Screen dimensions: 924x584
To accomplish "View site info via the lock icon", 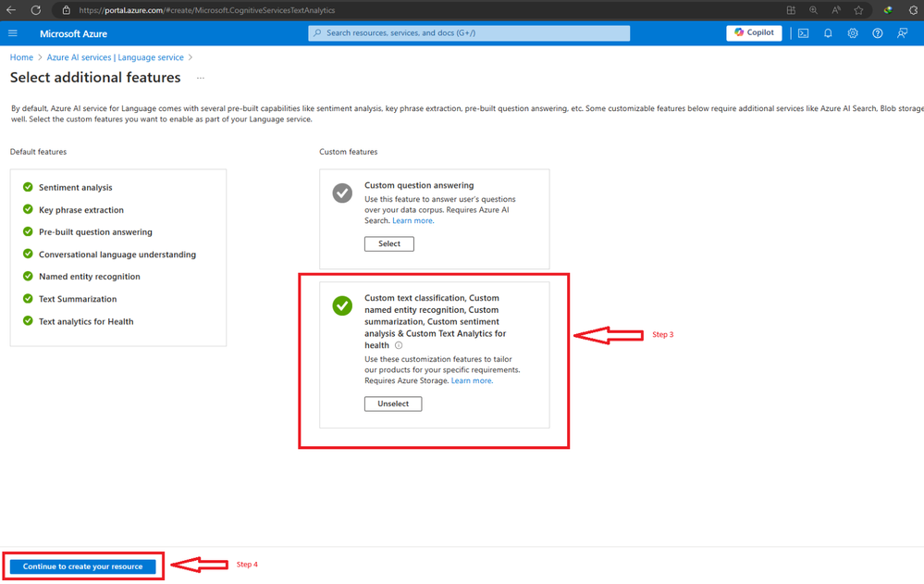I will (67, 10).
